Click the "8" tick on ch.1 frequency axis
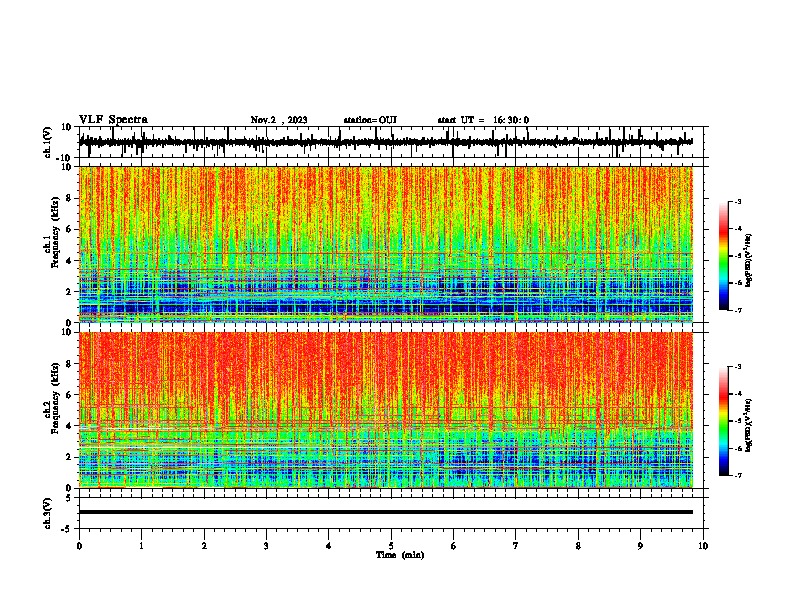Image resolution: width=792 pixels, height=612 pixels. [x=70, y=198]
